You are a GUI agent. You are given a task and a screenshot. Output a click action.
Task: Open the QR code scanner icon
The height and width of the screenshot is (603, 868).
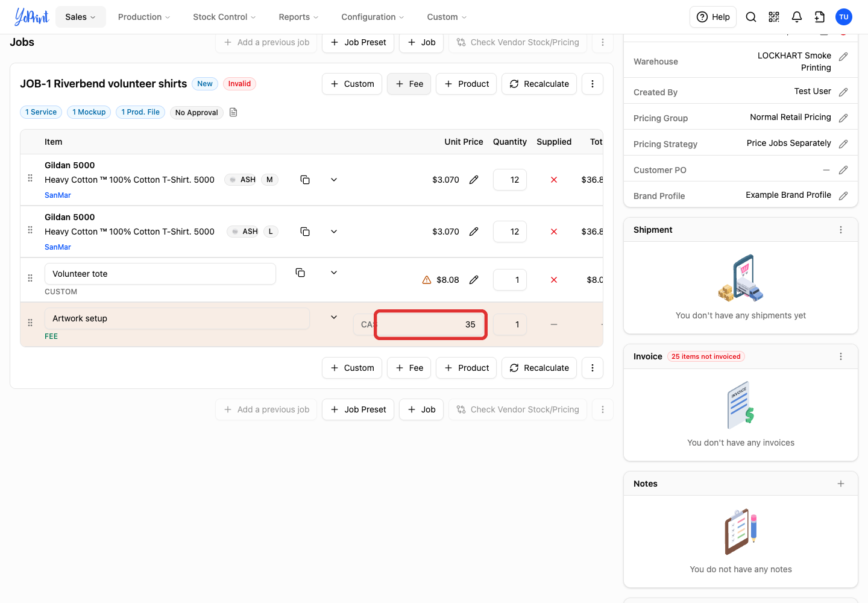774,17
